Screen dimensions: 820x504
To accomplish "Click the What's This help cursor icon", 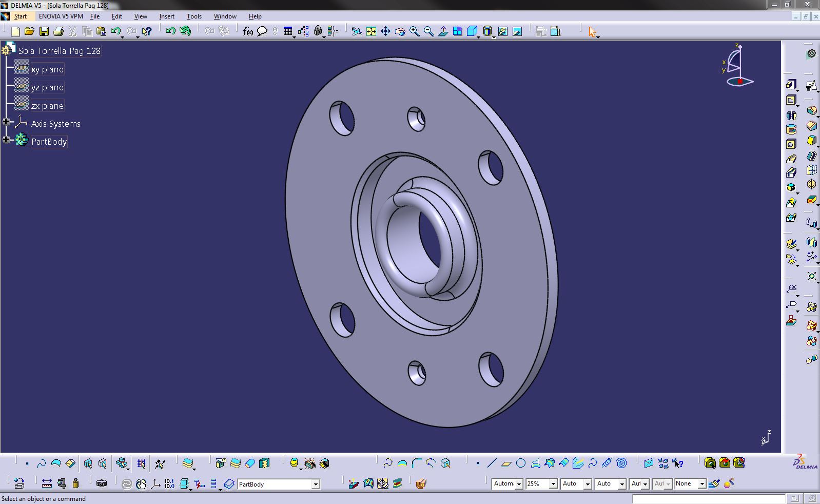I will pos(147,32).
